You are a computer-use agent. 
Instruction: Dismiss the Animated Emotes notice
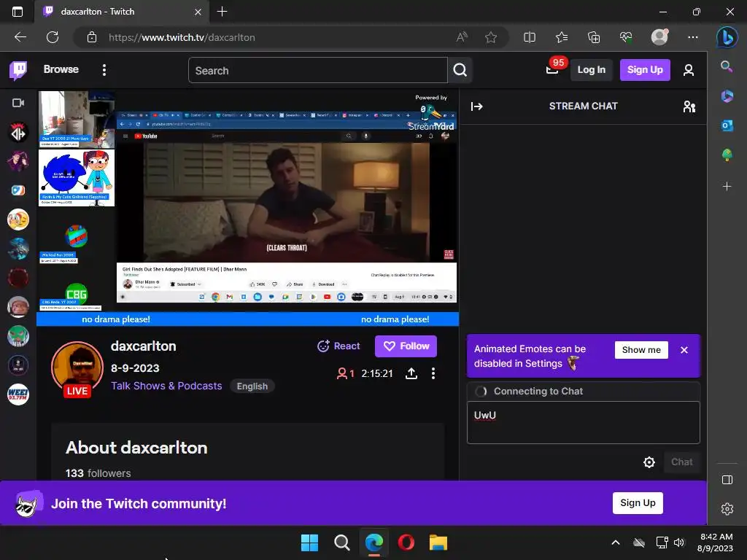684,350
